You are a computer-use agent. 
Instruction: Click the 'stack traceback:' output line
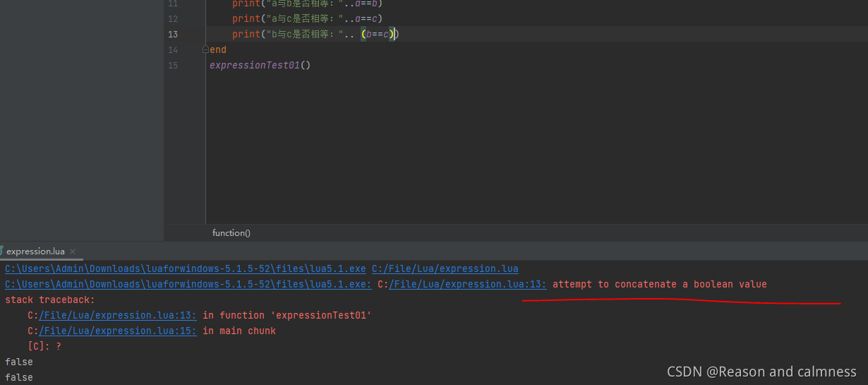coord(50,300)
